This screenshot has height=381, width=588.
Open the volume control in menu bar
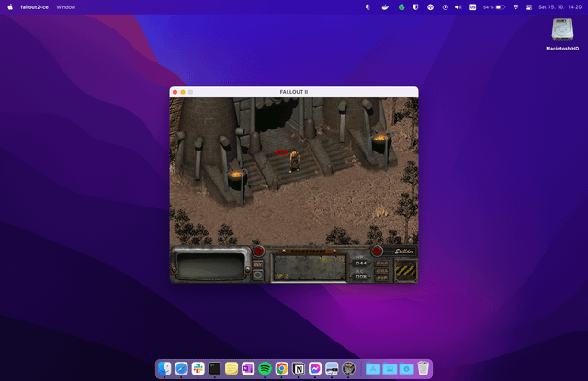(x=458, y=7)
